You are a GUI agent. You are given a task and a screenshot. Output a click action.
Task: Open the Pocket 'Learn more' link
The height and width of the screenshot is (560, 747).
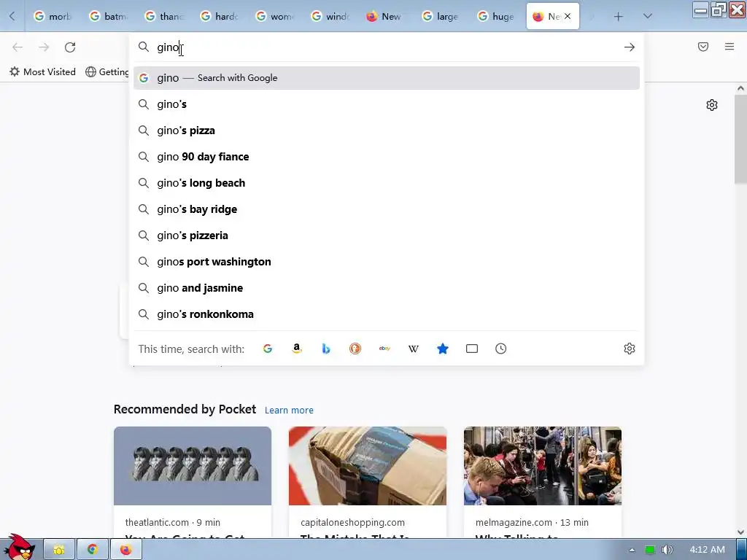(x=289, y=410)
